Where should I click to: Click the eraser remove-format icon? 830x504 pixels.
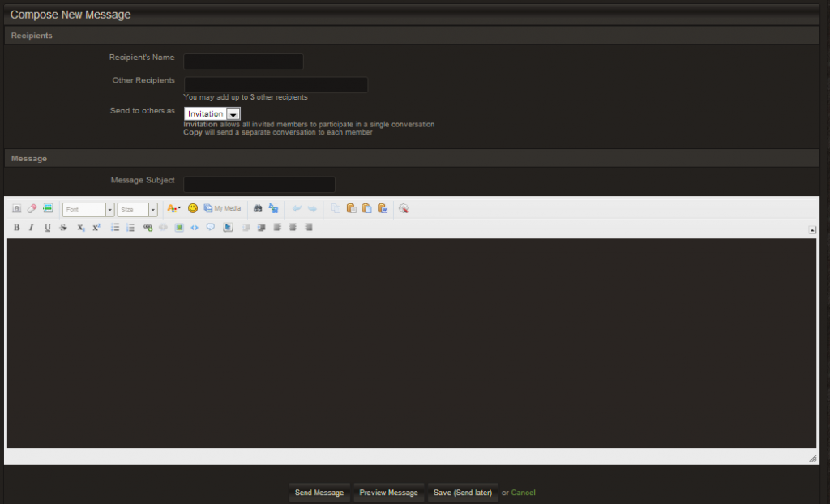32,209
